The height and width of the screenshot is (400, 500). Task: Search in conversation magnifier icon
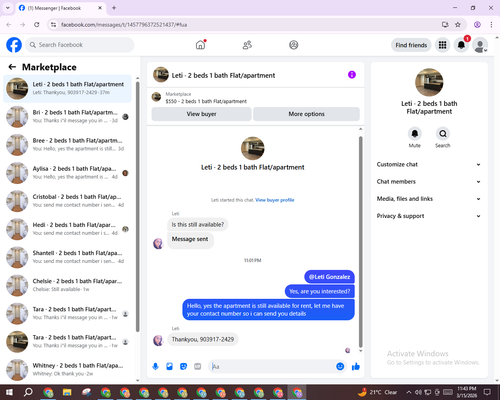tap(443, 134)
